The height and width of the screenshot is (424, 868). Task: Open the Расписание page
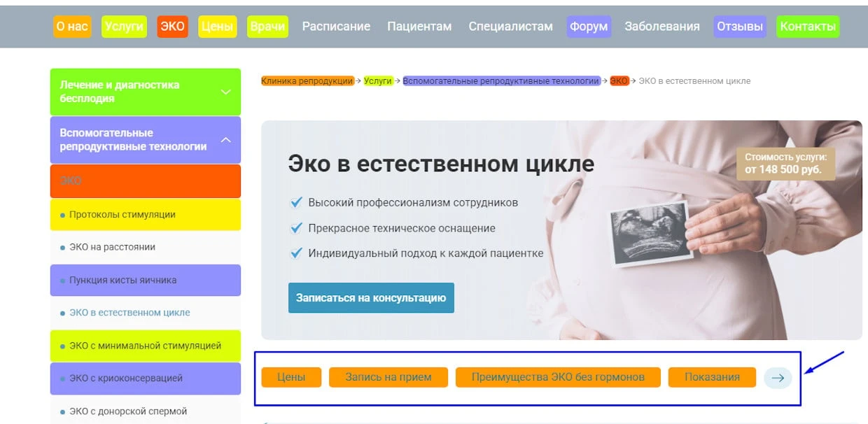pyautogui.click(x=336, y=27)
